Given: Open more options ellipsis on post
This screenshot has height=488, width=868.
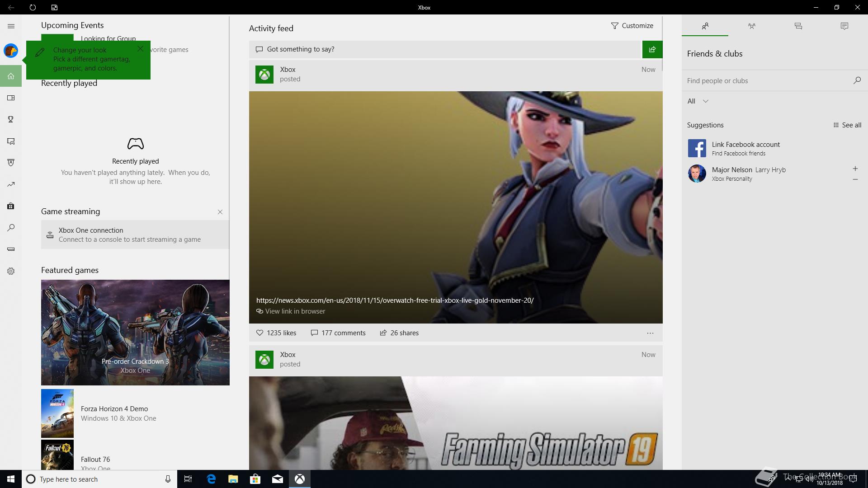Looking at the screenshot, I should point(650,333).
